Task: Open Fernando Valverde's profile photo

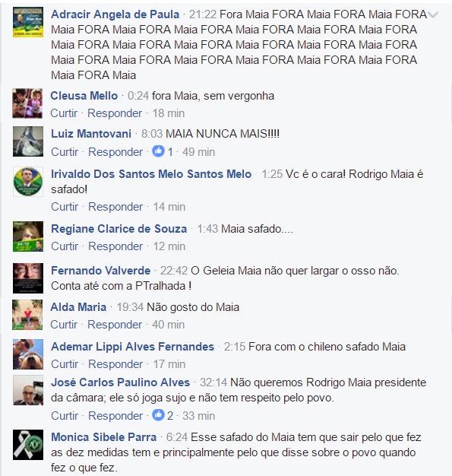Action: (x=28, y=278)
